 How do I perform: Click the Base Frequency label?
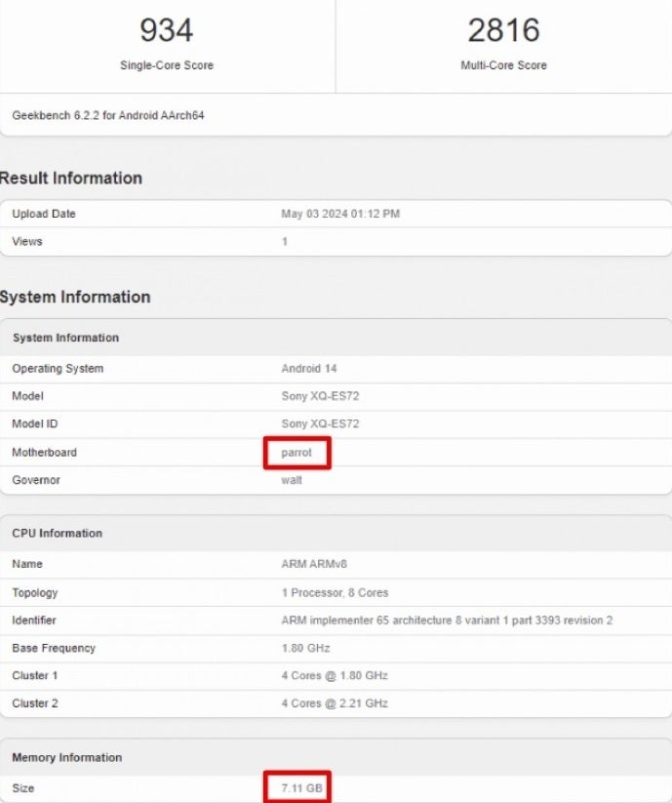pos(54,648)
